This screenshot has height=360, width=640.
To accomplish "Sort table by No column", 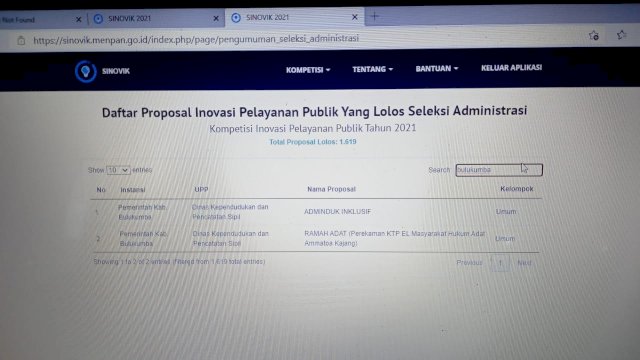I will [101, 190].
